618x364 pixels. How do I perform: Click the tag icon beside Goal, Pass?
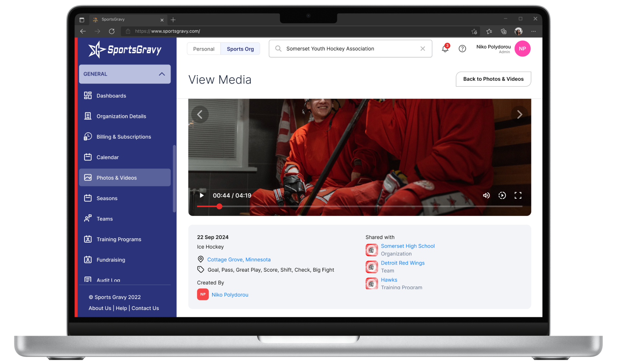pyautogui.click(x=201, y=269)
